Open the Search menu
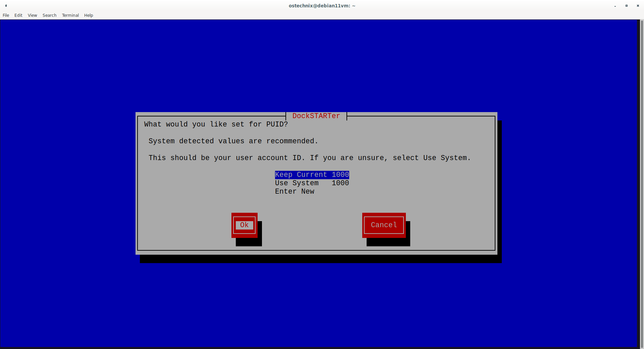This screenshot has width=644, height=349. (x=49, y=15)
